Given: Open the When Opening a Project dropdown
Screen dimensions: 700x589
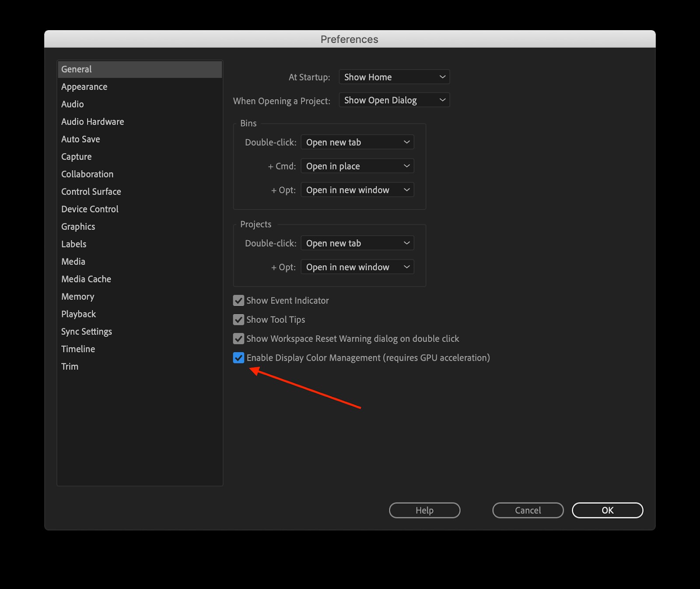Looking at the screenshot, I should coord(393,100).
